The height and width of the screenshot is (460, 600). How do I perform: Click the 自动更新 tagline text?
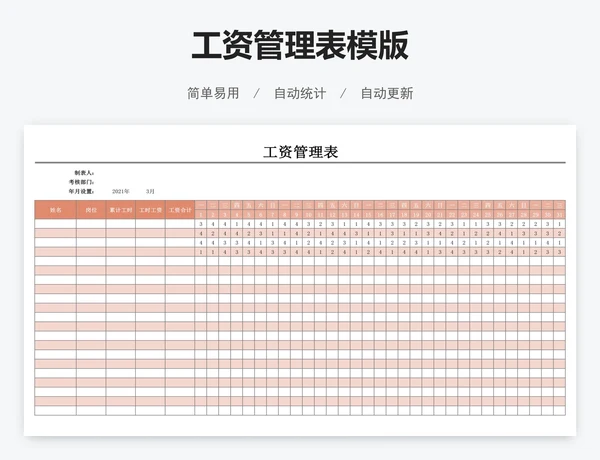[387, 93]
